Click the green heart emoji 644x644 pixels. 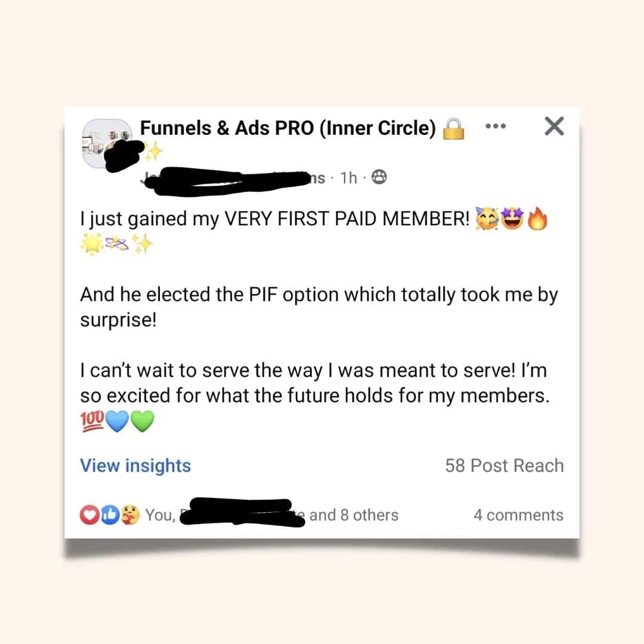tap(141, 422)
